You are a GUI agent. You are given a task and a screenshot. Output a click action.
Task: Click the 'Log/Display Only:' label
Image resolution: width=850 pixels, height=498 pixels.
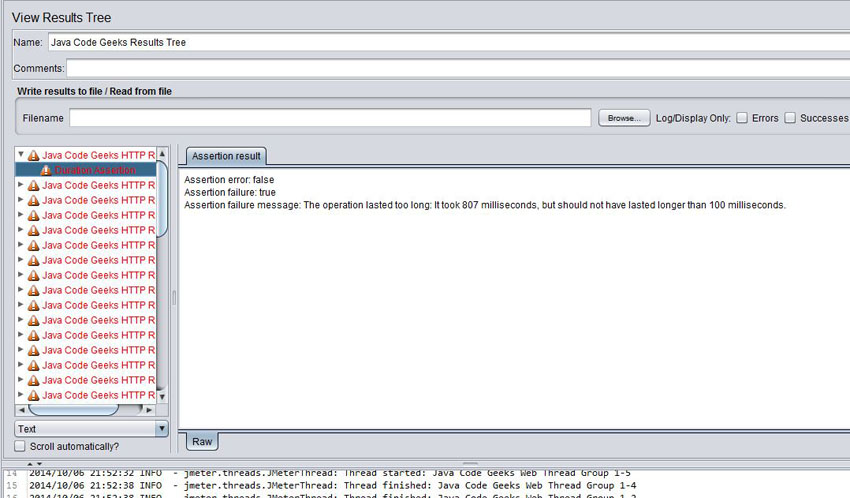(x=693, y=118)
